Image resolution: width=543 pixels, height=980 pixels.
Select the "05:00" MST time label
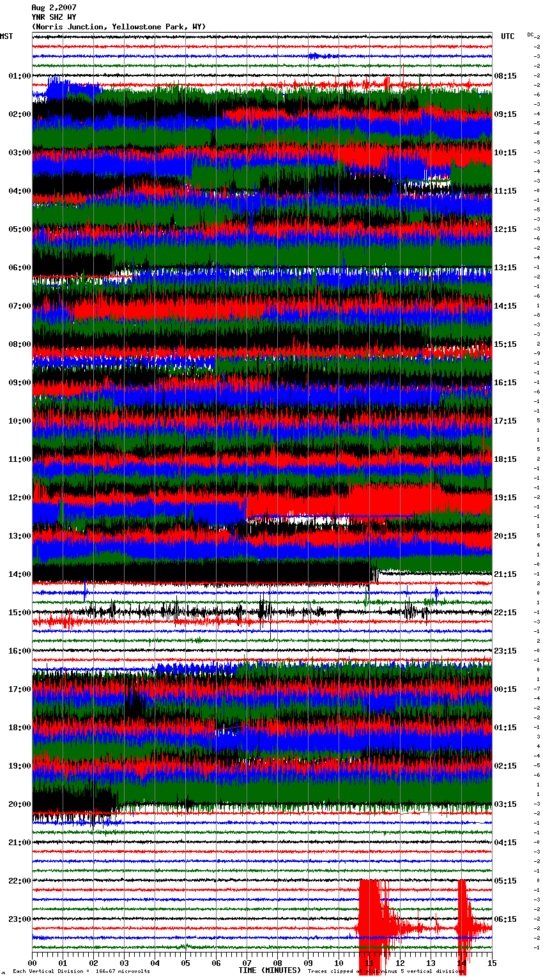20,229
